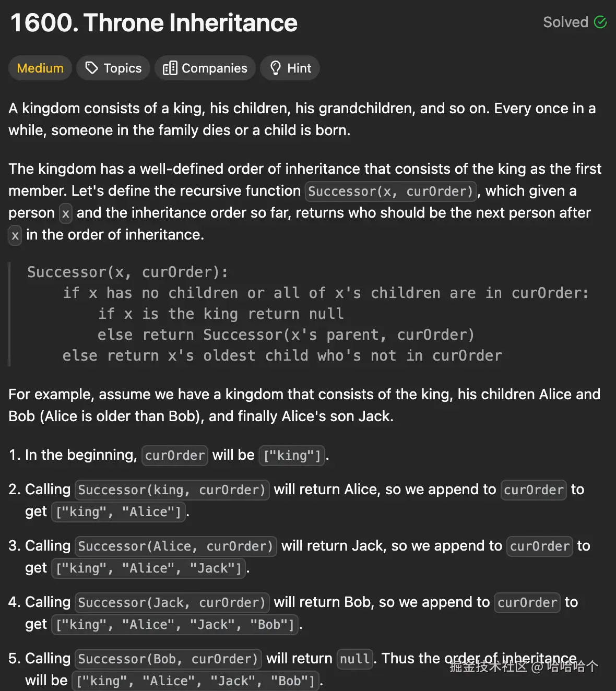Viewport: 616px width, 691px height.
Task: Click the "Successor(Jack, curOrder)" code snippet
Action: pyautogui.click(x=172, y=603)
